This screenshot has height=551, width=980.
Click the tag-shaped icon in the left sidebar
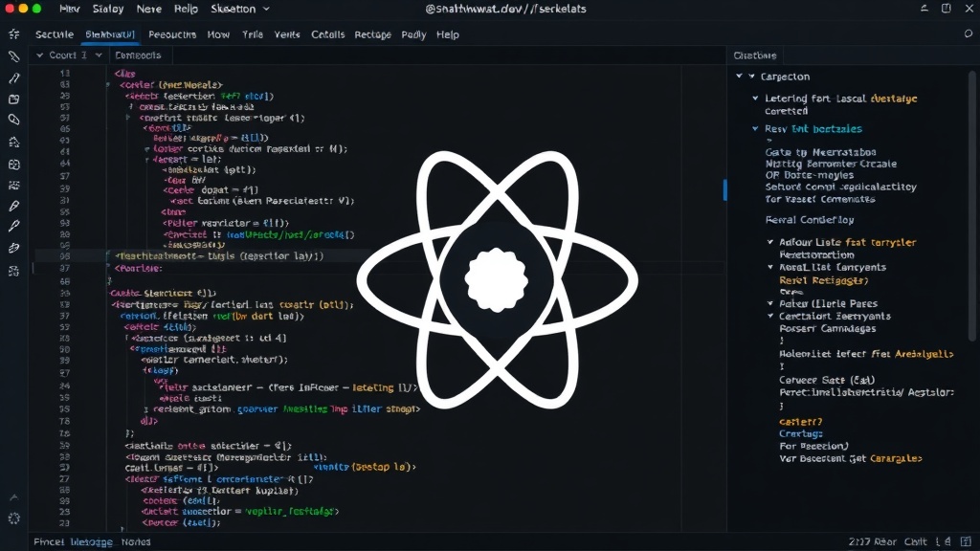13,120
